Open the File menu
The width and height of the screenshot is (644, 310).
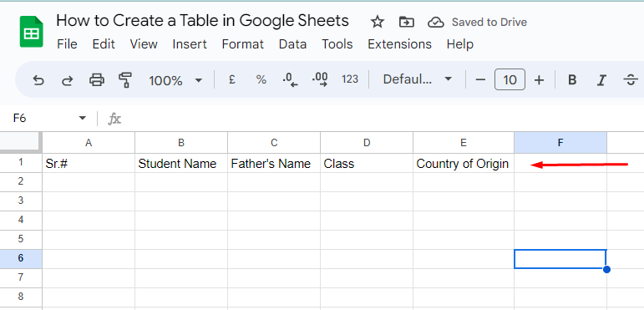[x=67, y=44]
